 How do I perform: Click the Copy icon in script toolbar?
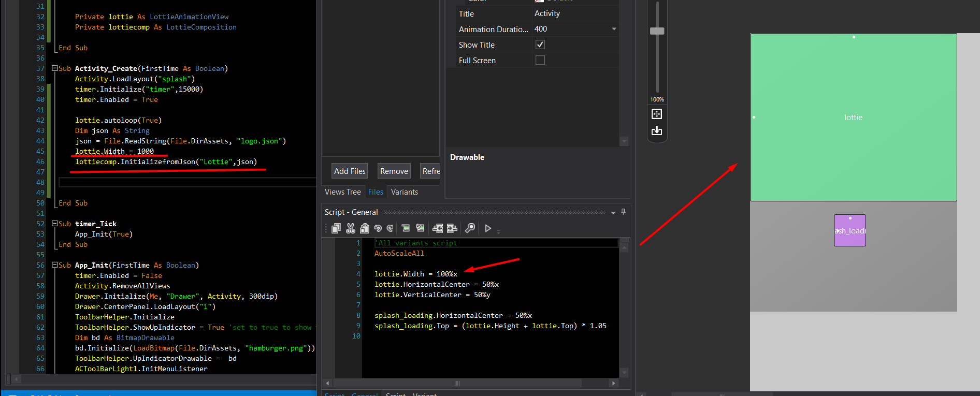pyautogui.click(x=336, y=228)
